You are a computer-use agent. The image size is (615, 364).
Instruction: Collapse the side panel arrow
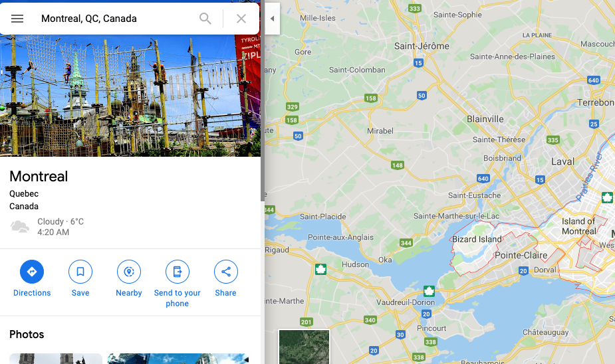pyautogui.click(x=272, y=19)
